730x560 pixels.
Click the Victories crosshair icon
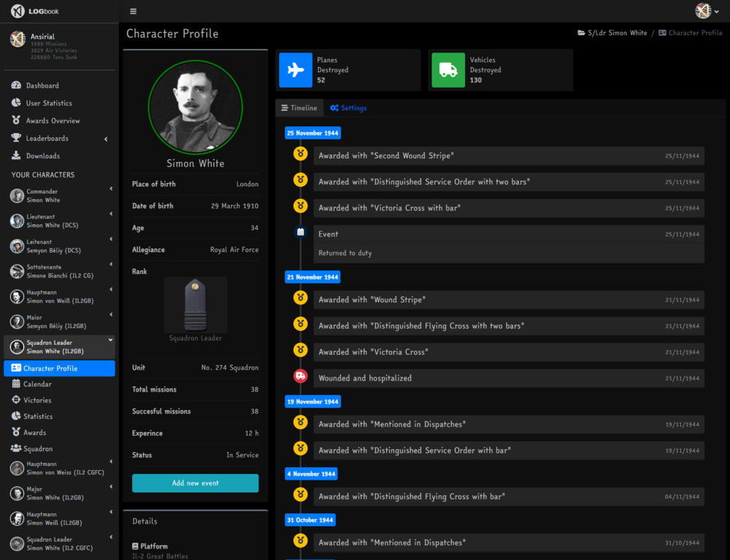16,400
